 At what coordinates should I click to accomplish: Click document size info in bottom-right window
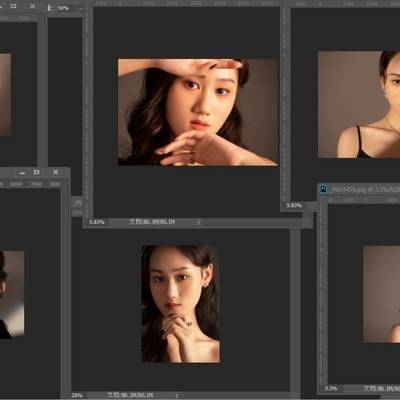click(x=382, y=389)
